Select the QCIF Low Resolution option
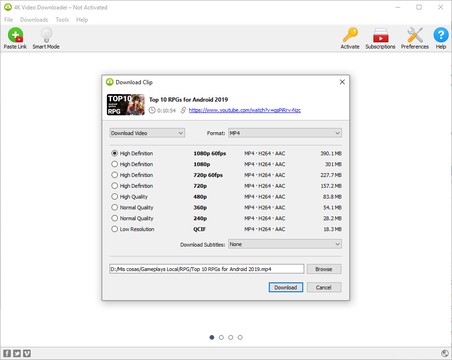This screenshot has height=360, width=452. (x=115, y=229)
